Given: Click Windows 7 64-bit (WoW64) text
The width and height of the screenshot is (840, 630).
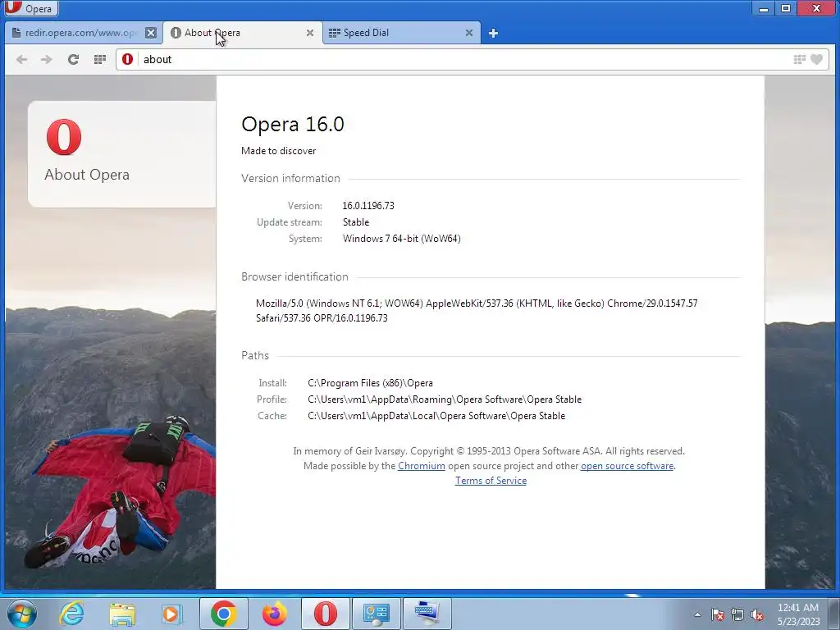Looking at the screenshot, I should click(401, 239).
